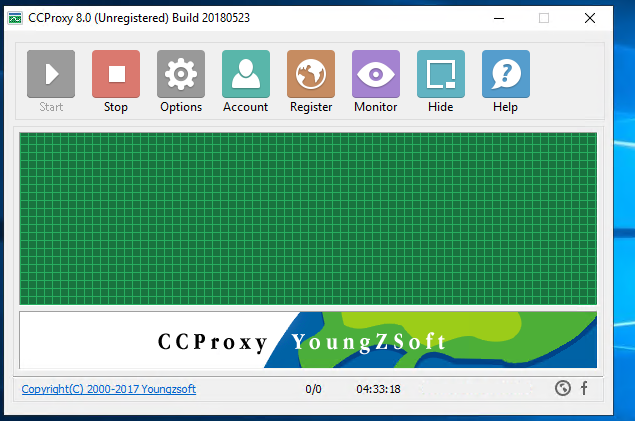
Task: Click the Facebook icon in status bar
Action: 584,388
